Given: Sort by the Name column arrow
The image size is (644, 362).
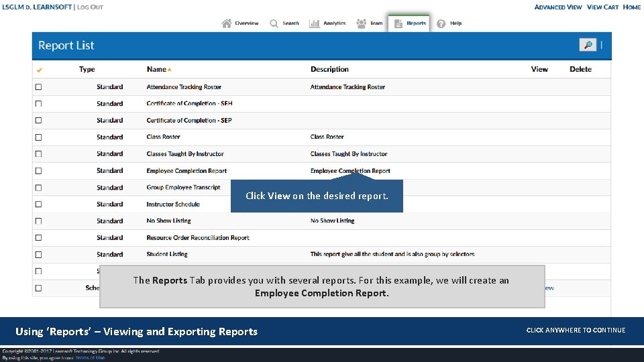Looking at the screenshot, I should 169,69.
